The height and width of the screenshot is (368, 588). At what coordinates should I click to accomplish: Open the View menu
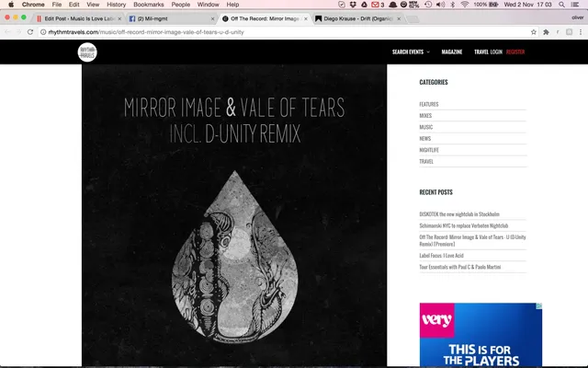click(93, 5)
